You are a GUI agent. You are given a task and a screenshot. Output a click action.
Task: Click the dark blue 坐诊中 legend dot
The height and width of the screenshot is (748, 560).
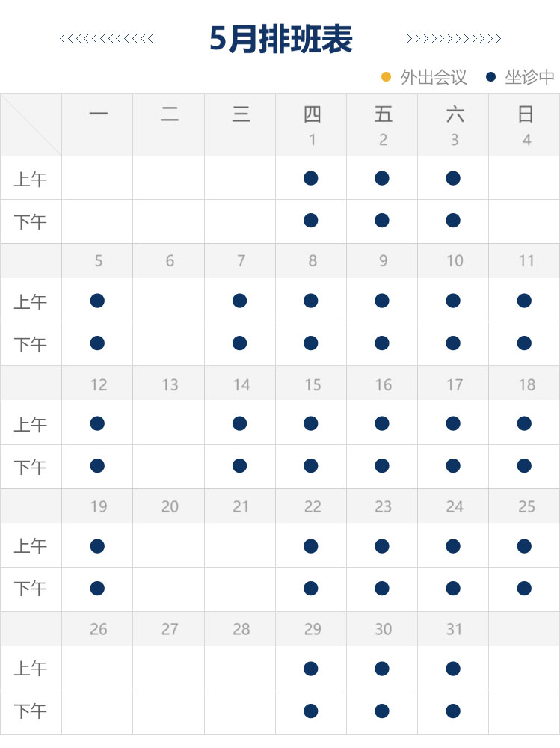point(490,76)
